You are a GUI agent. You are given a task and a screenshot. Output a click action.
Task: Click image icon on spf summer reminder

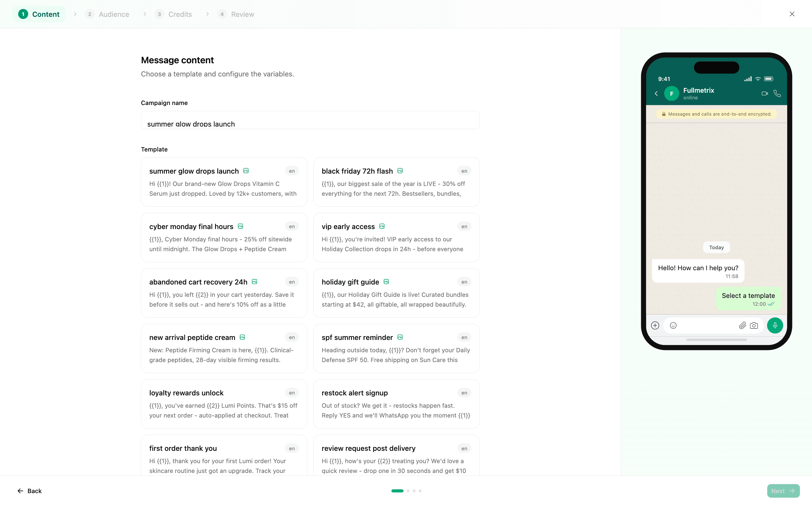pos(400,337)
